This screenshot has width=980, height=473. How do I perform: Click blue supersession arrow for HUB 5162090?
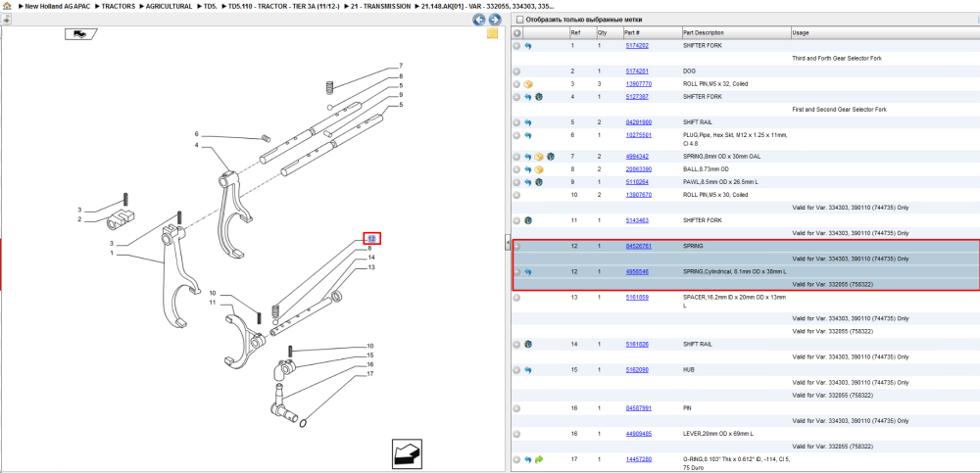point(528,370)
